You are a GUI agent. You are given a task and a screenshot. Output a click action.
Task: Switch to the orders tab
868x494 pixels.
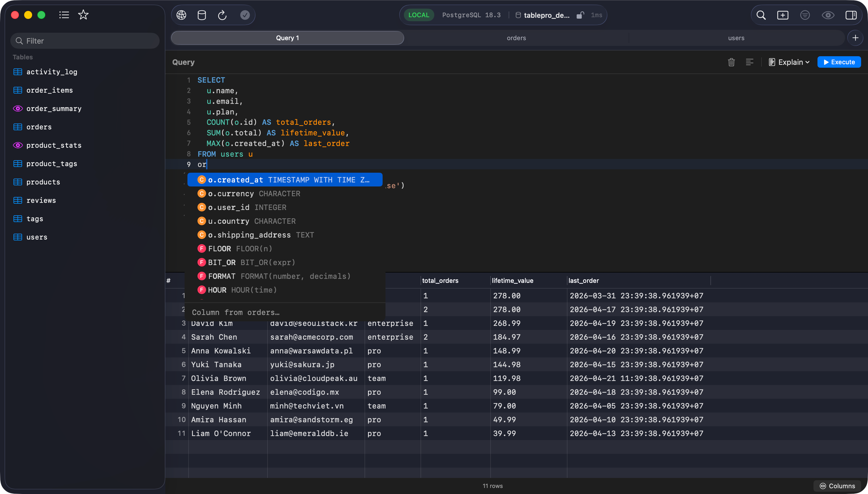[516, 38]
